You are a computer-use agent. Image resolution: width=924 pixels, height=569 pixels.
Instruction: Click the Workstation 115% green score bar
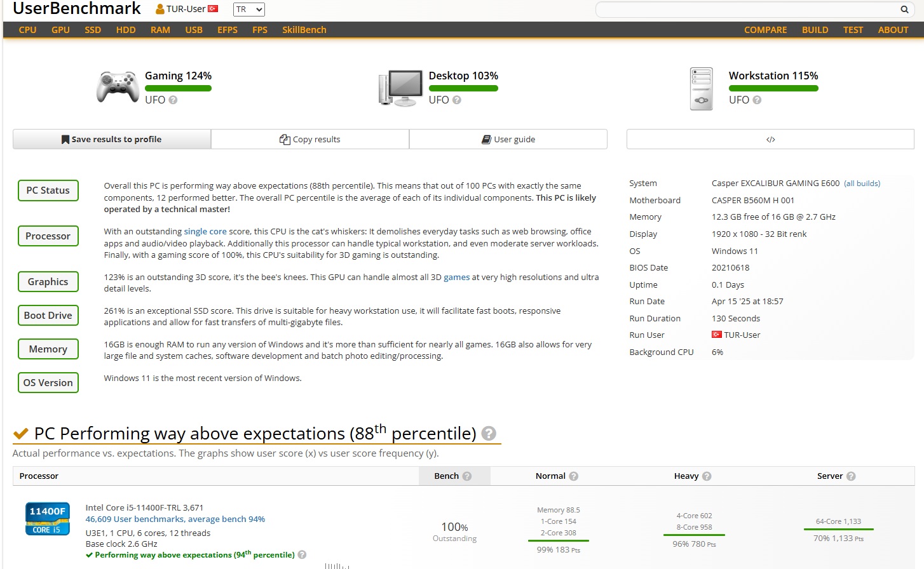[773, 88]
